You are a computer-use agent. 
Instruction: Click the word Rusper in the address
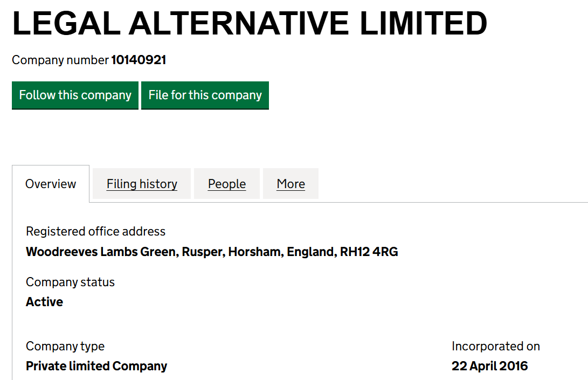coord(202,252)
